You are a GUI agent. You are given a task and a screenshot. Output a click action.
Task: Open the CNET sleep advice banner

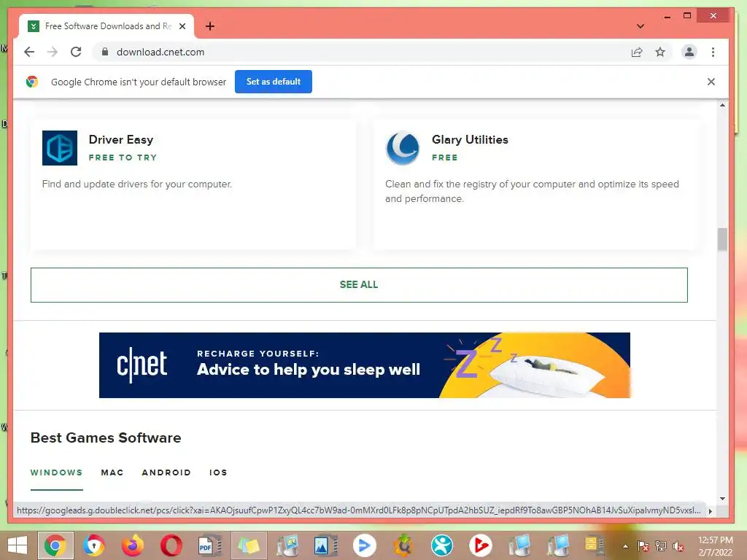tap(365, 365)
